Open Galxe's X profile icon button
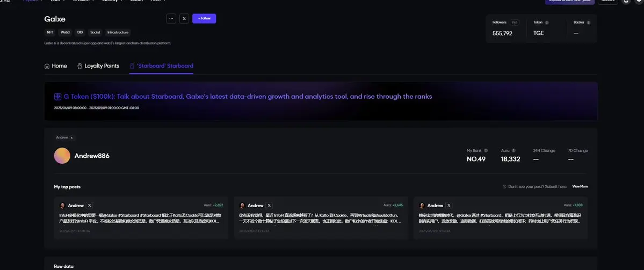Screen dimensions: 644x270 coord(184,18)
